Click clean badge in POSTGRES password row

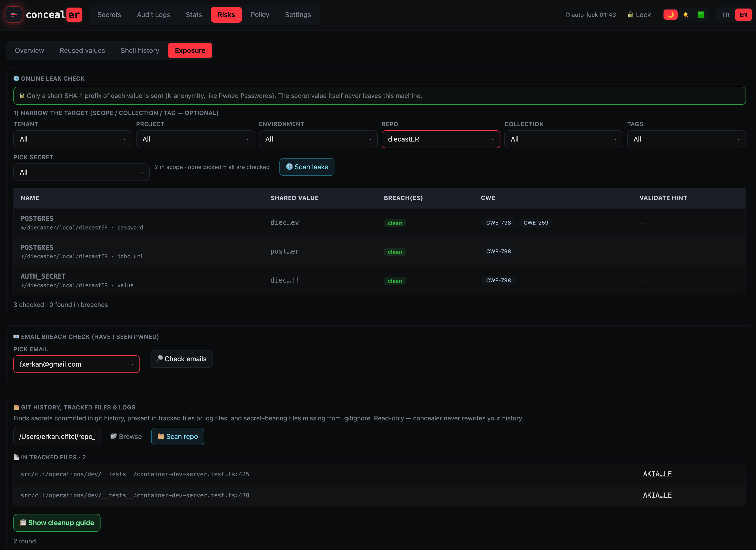[x=395, y=223]
